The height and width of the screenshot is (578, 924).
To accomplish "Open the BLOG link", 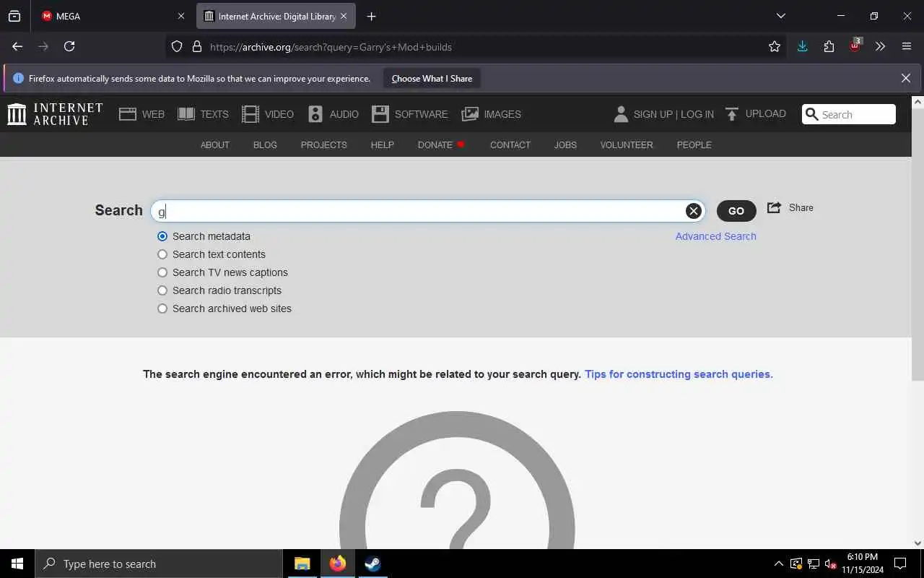I will pyautogui.click(x=265, y=144).
